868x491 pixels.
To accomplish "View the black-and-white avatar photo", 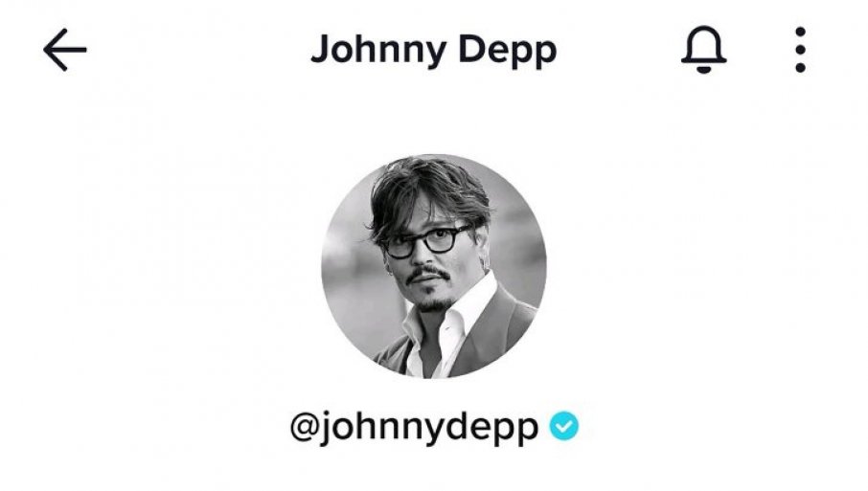I will coord(434,266).
